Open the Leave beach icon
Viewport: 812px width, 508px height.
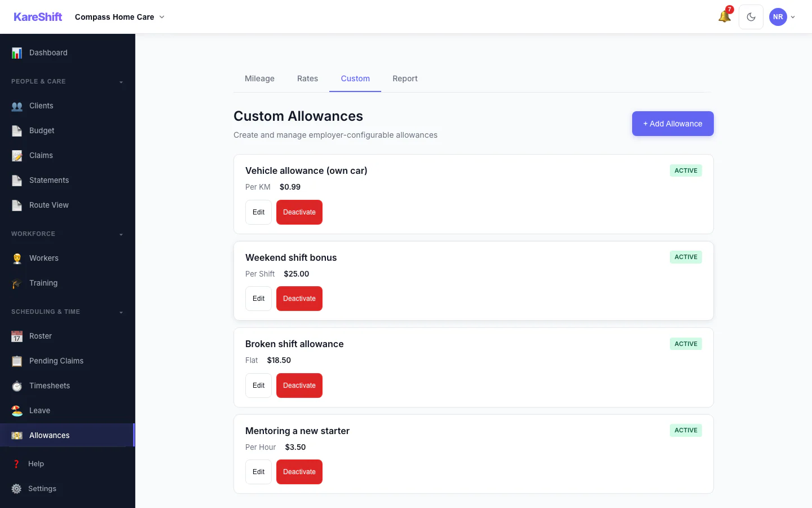[17, 410]
